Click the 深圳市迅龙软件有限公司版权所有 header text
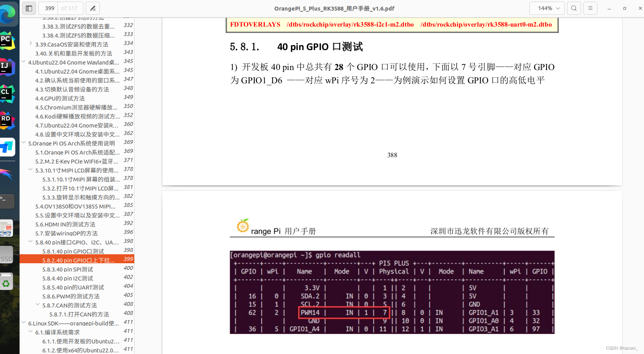This screenshot has height=354, width=644. (x=489, y=231)
